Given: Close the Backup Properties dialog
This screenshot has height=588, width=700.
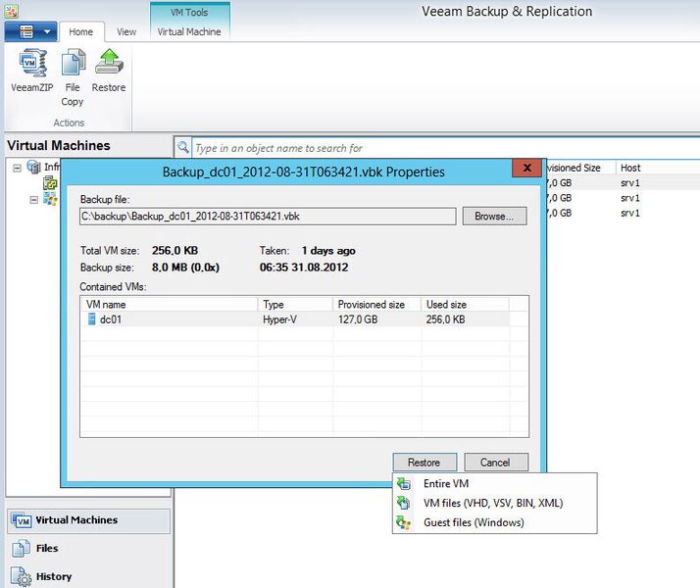Looking at the screenshot, I should coord(526,168).
